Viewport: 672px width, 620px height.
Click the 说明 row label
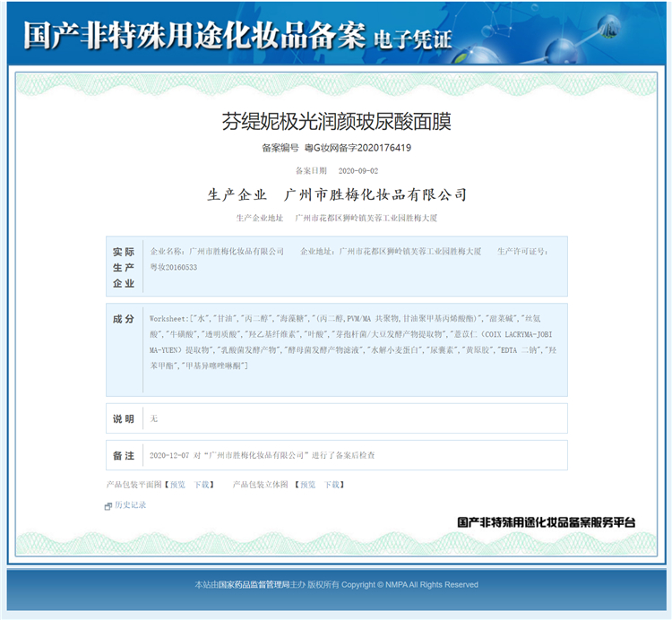tap(124, 418)
